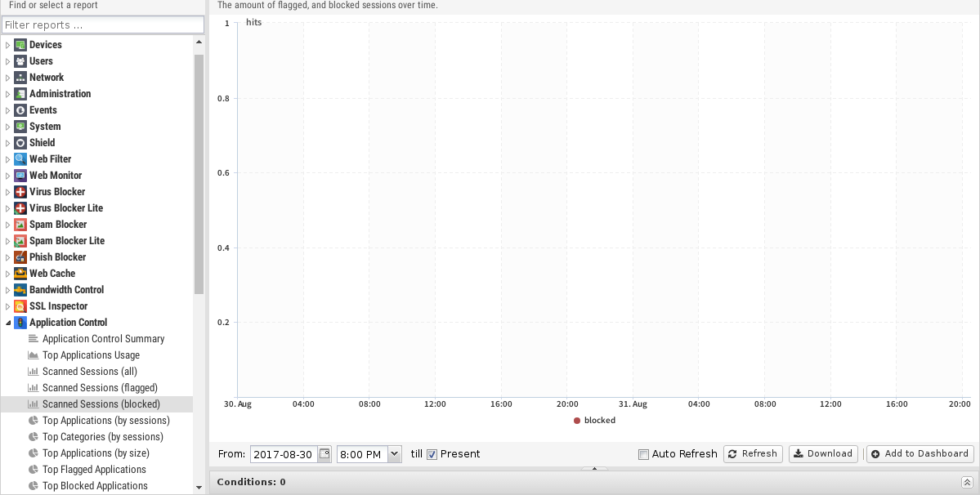The width and height of the screenshot is (980, 495).
Task: Click the Events category icon
Action: 20,109
